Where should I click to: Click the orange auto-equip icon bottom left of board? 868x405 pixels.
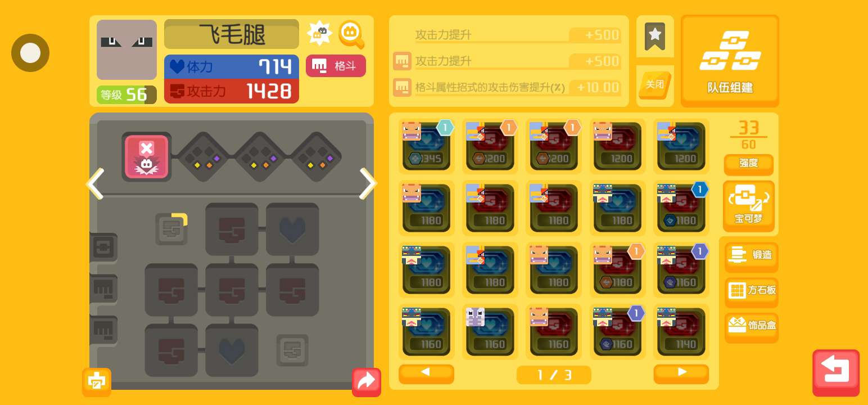coord(97,382)
